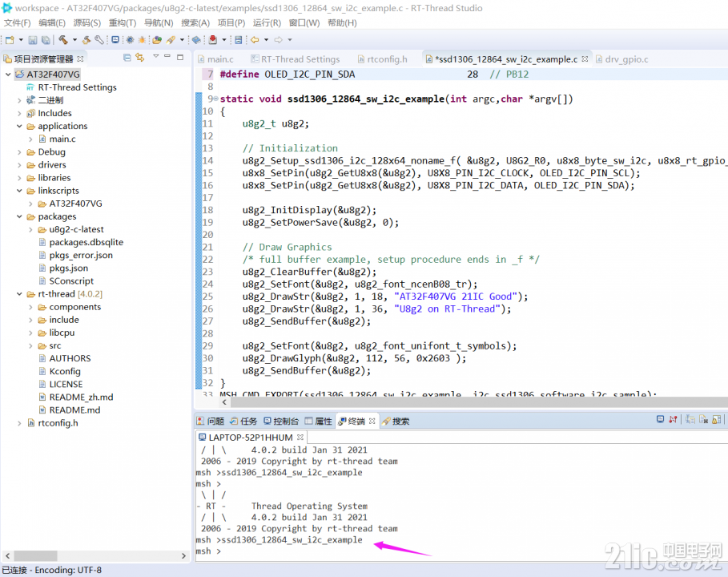
Task: Minimize the project explorer panel
Action: pyautogui.click(x=167, y=56)
